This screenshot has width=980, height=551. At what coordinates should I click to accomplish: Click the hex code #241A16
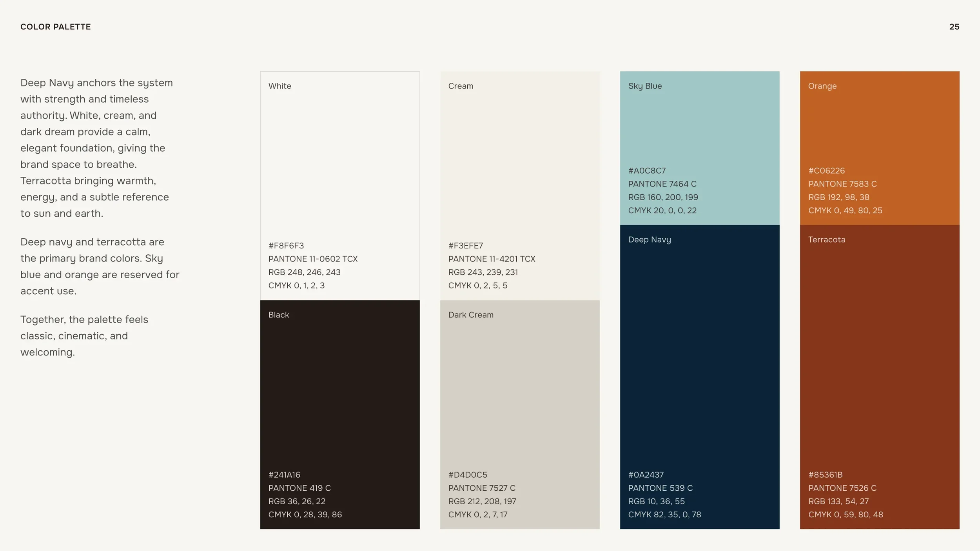284,475
